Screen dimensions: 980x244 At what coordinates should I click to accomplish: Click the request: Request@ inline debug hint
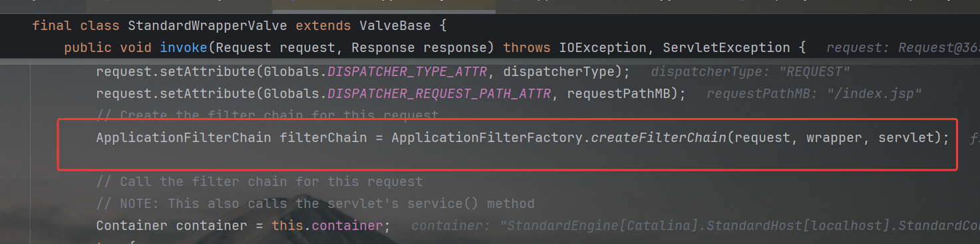click(903, 48)
